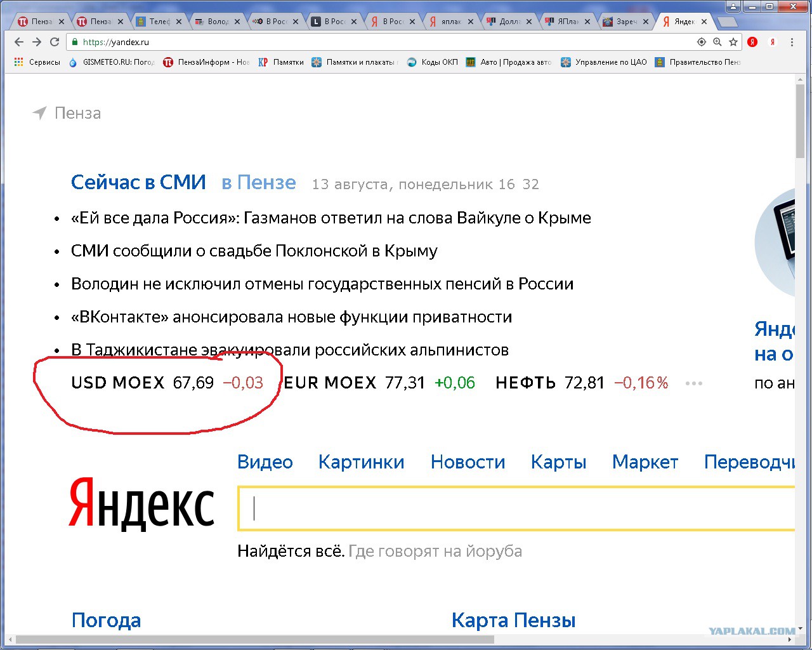Viewport: 812px width, 650px height.
Task: Open the Газманов ответил Вайкуле news item
Action: (331, 218)
